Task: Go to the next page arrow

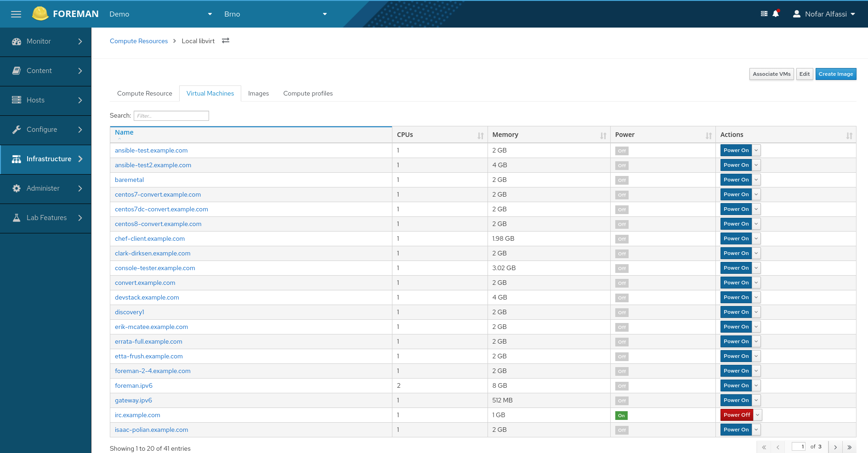Action: pos(835,447)
